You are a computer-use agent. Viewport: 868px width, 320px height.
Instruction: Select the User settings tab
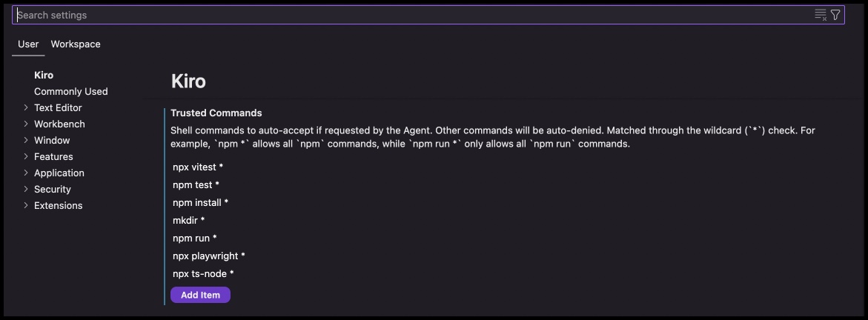[28, 44]
